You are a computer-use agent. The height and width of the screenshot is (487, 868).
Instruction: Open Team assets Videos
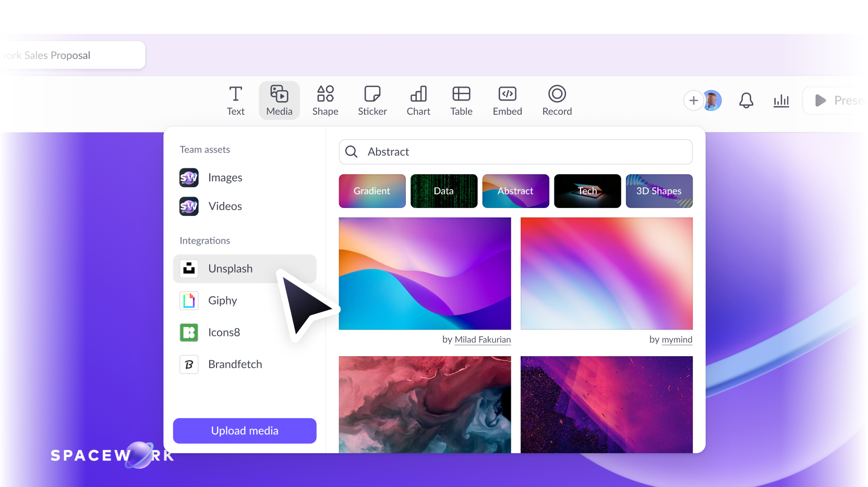tap(211, 206)
